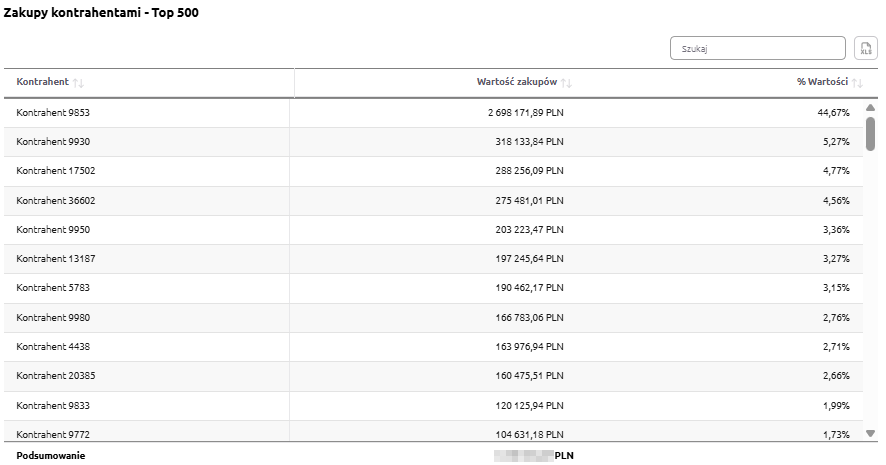Click the Szukaj search field

click(758, 48)
